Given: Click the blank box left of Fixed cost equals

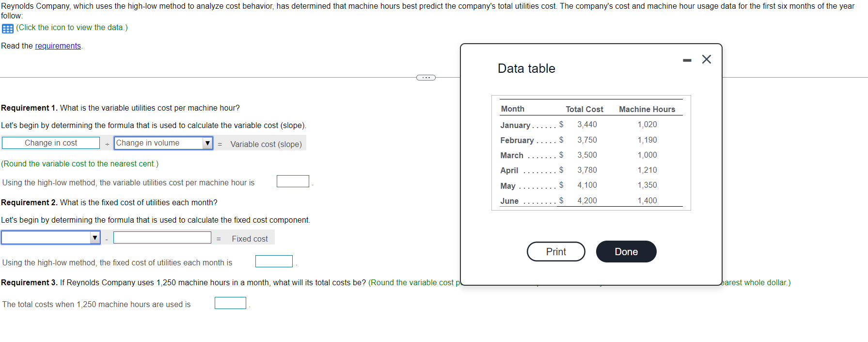Looking at the screenshot, I should click(x=162, y=237).
